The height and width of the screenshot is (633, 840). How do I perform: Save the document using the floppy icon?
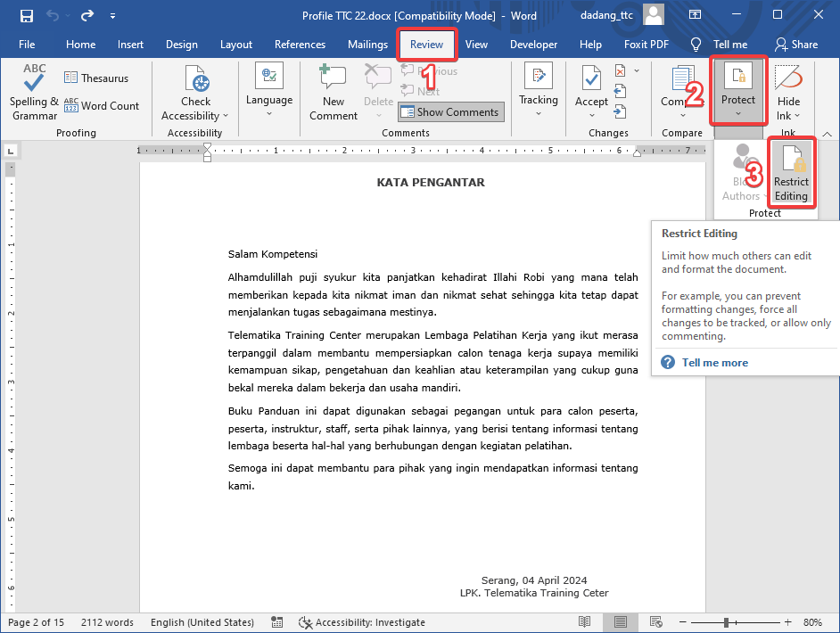(27, 16)
